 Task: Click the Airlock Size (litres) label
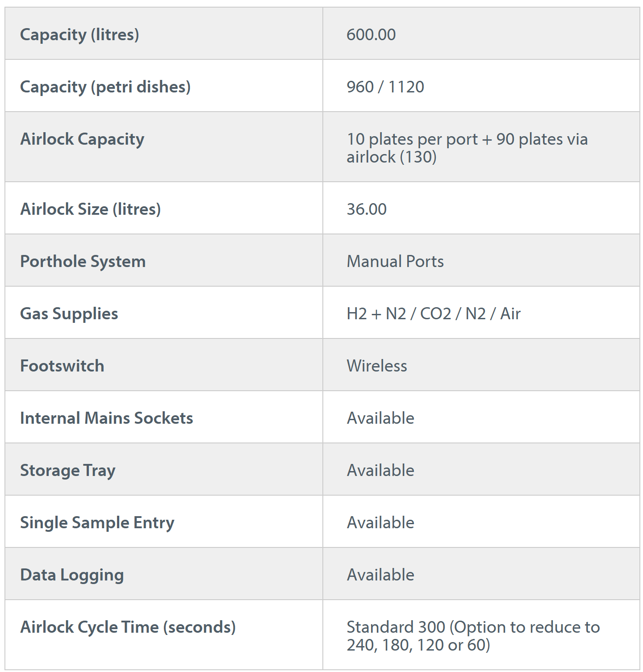(x=90, y=209)
